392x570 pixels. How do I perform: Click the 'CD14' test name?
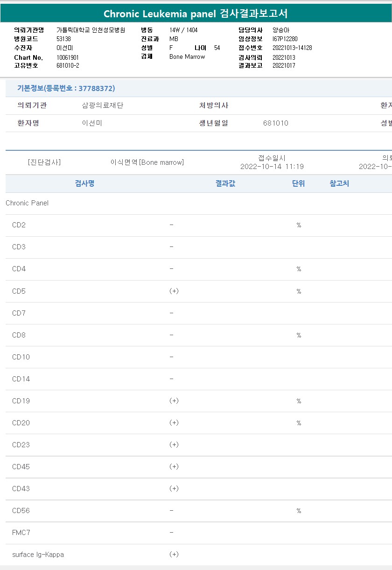(21, 379)
